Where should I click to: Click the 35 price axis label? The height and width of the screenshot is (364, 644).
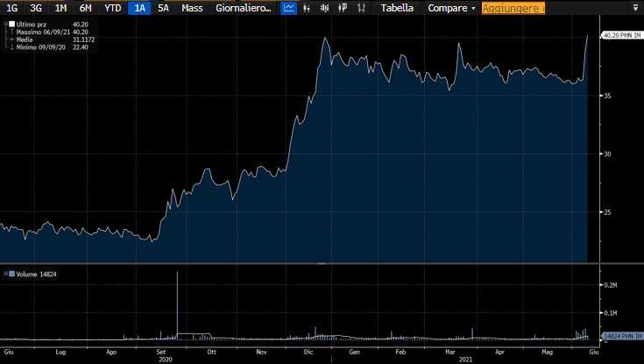pyautogui.click(x=607, y=96)
